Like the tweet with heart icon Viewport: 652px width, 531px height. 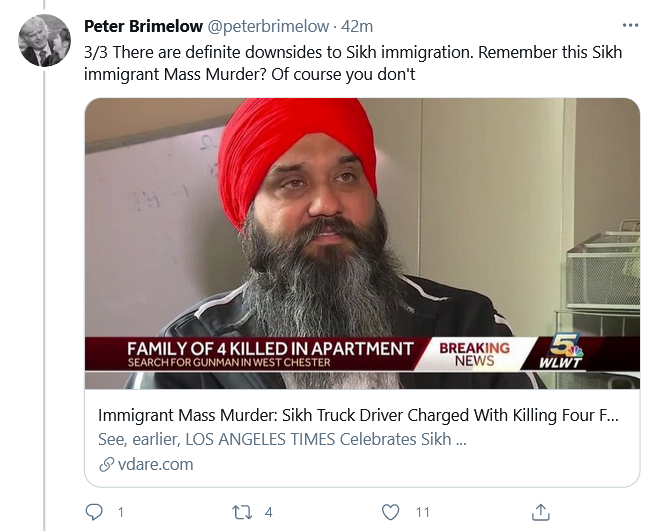tap(390, 512)
